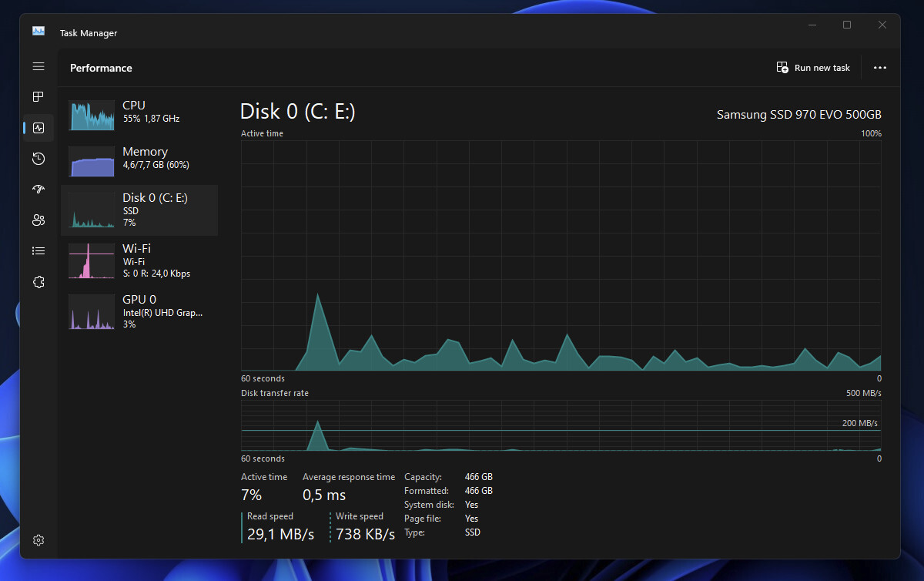This screenshot has width=924, height=581.
Task: Go to the Processes page icon
Action: click(38, 97)
